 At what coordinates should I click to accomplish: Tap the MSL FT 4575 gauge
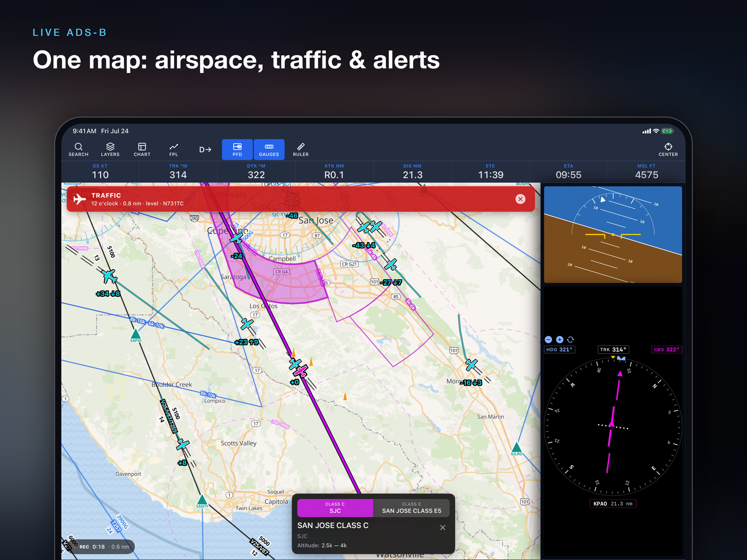tap(646, 171)
